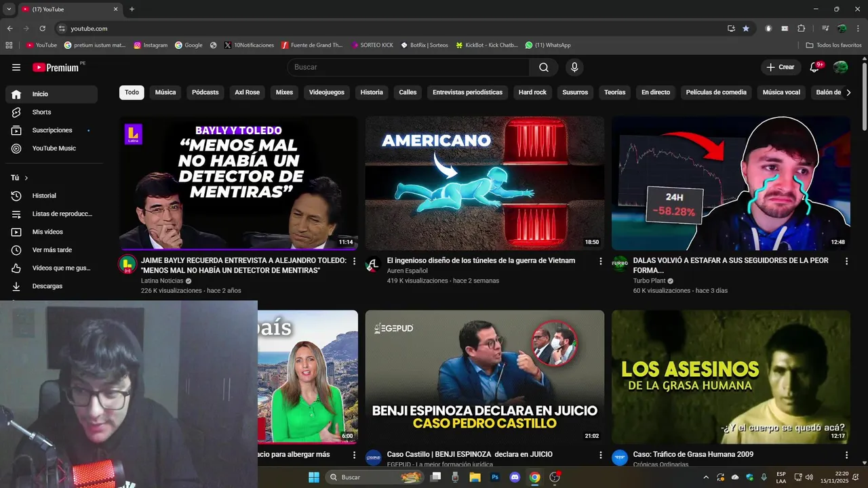868x488 pixels.
Task: Click the search magnifier button
Action: (x=544, y=67)
